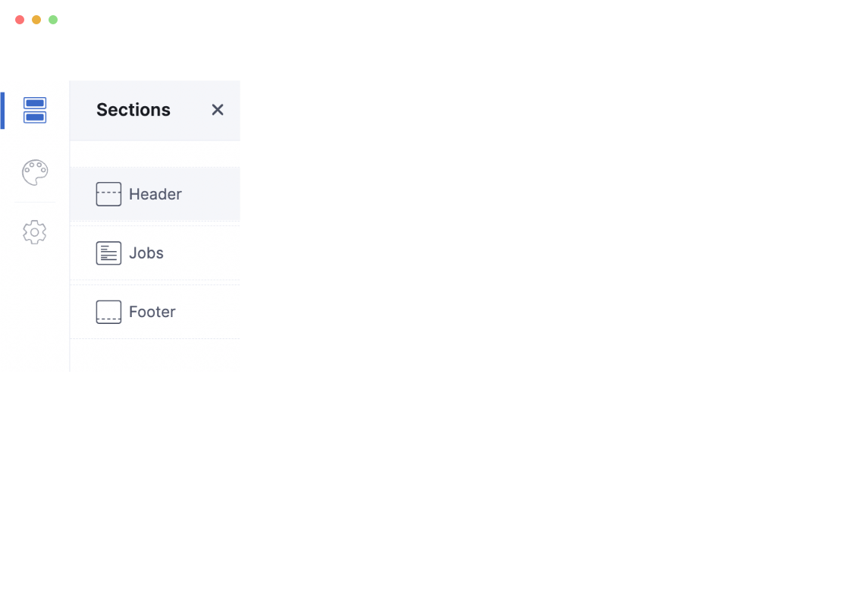Click the divider line below the palette icon
857x616 pixels.
(35, 203)
